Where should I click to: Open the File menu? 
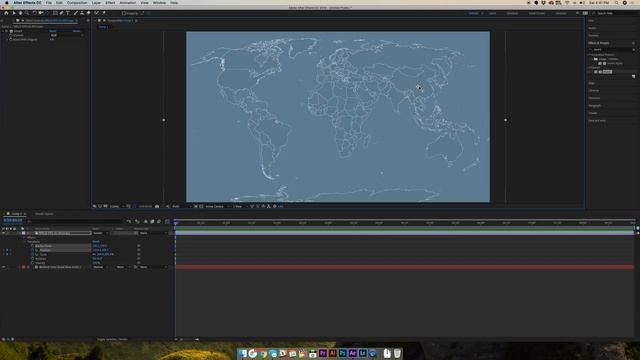[49, 3]
